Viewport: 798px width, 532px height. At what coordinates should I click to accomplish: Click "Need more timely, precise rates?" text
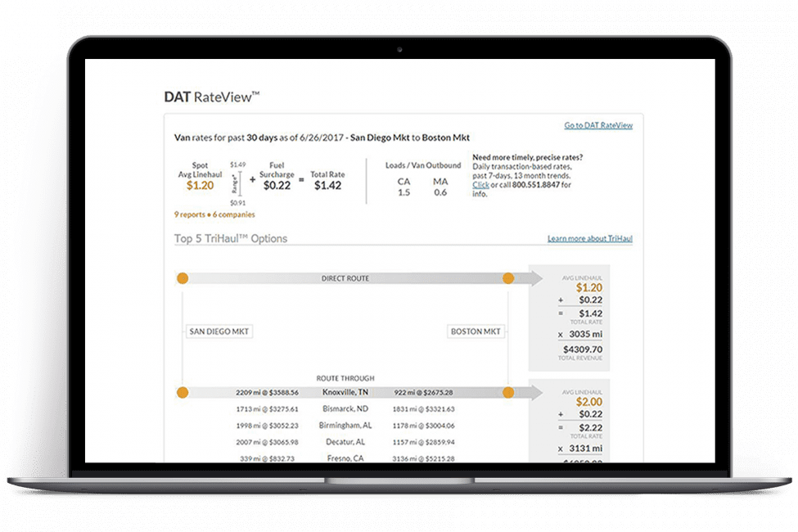point(528,157)
